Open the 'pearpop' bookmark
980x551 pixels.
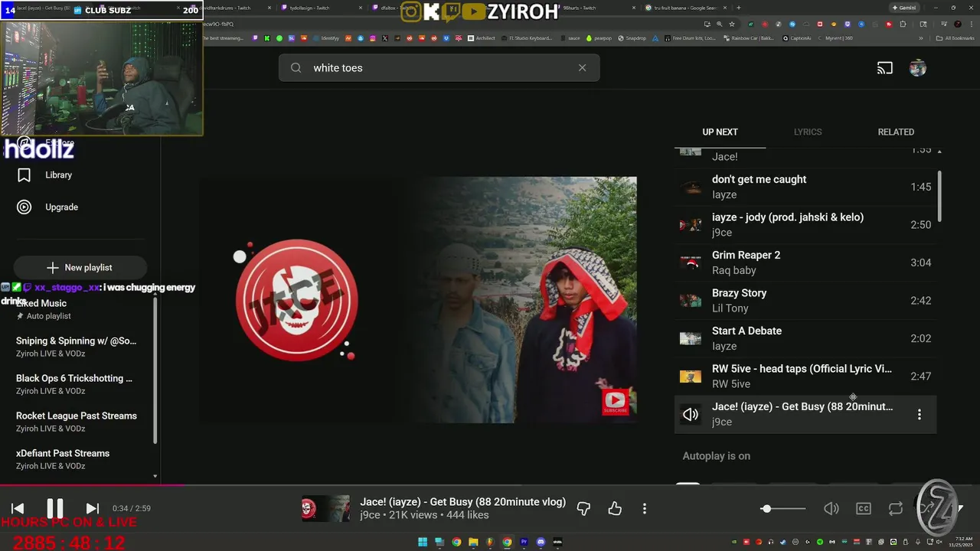tap(599, 37)
